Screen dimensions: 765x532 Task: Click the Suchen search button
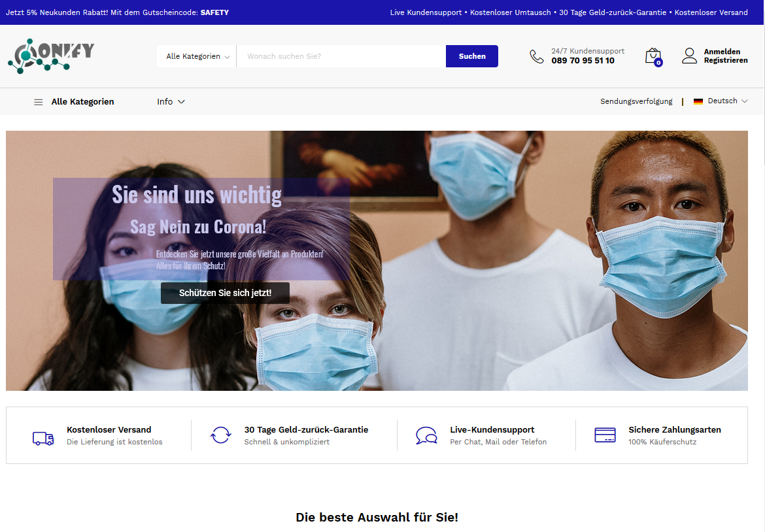[472, 56]
